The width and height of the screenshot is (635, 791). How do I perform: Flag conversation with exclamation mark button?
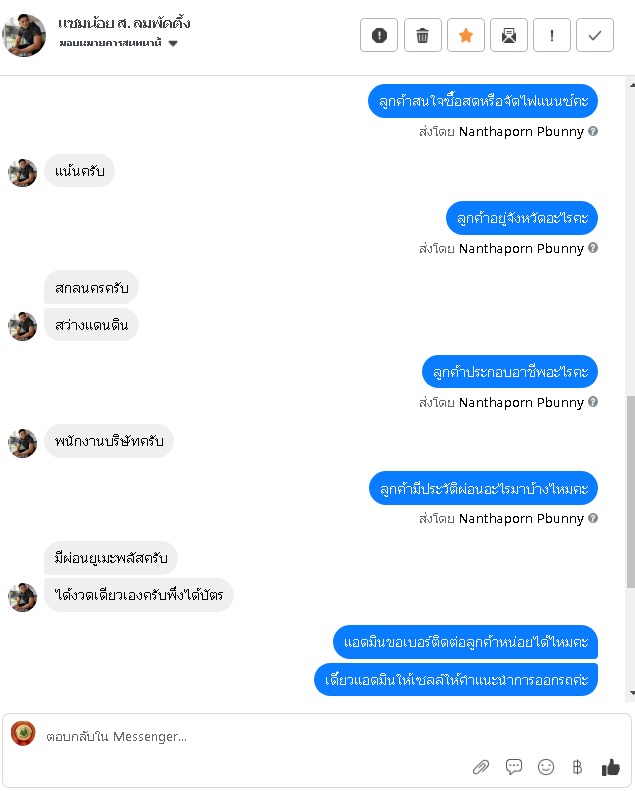pos(552,35)
